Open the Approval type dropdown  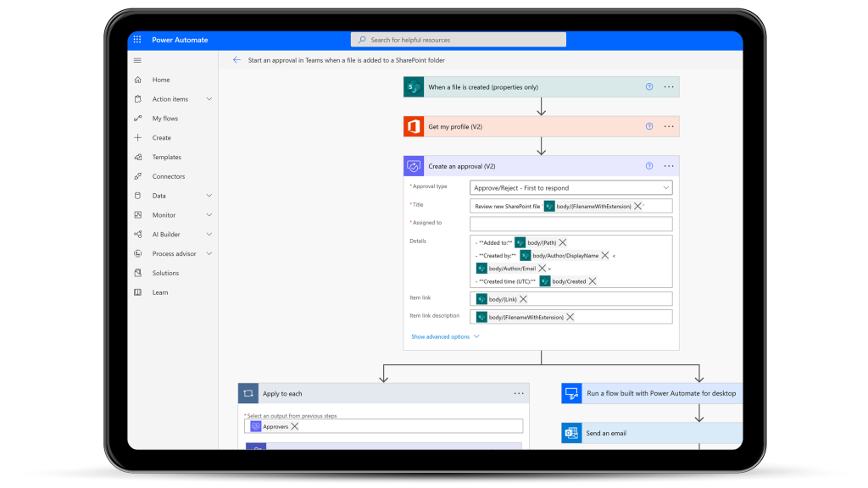571,187
